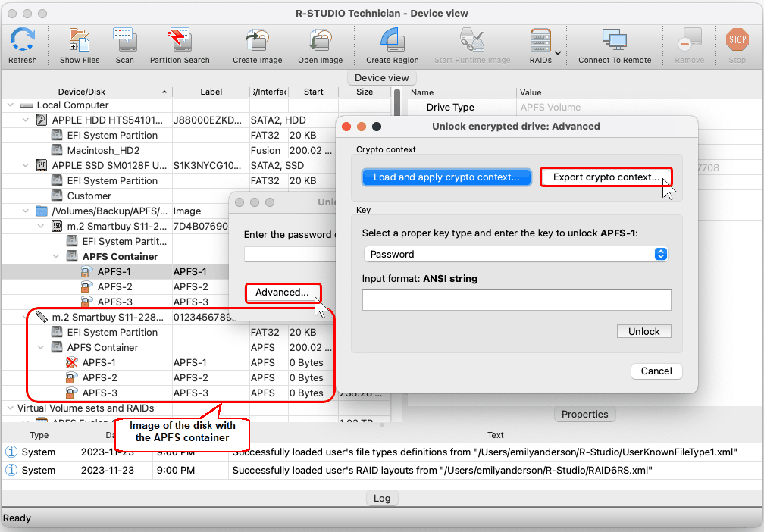Click log entry about UserKnownFileType1.xml

pyautogui.click(x=382, y=452)
